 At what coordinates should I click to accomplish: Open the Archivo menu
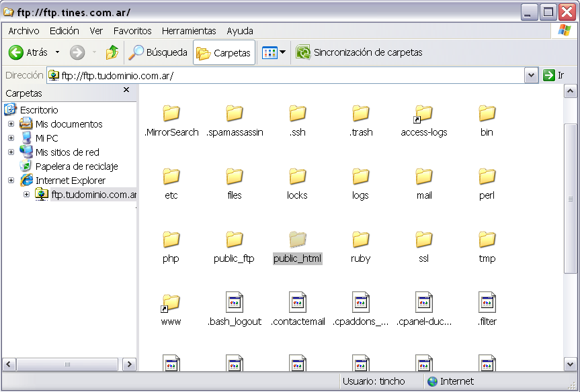coord(24,31)
